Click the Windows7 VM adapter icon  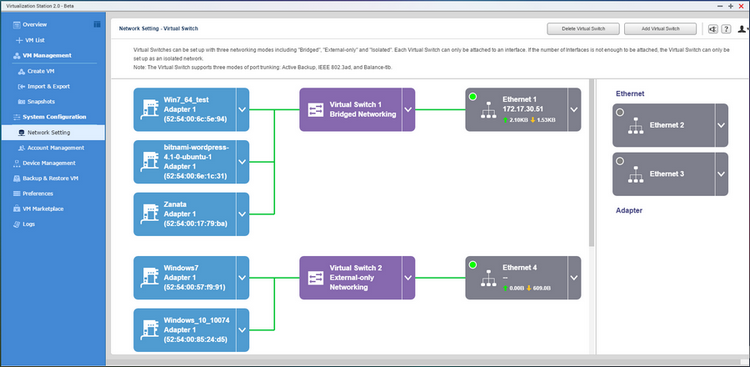149,278
